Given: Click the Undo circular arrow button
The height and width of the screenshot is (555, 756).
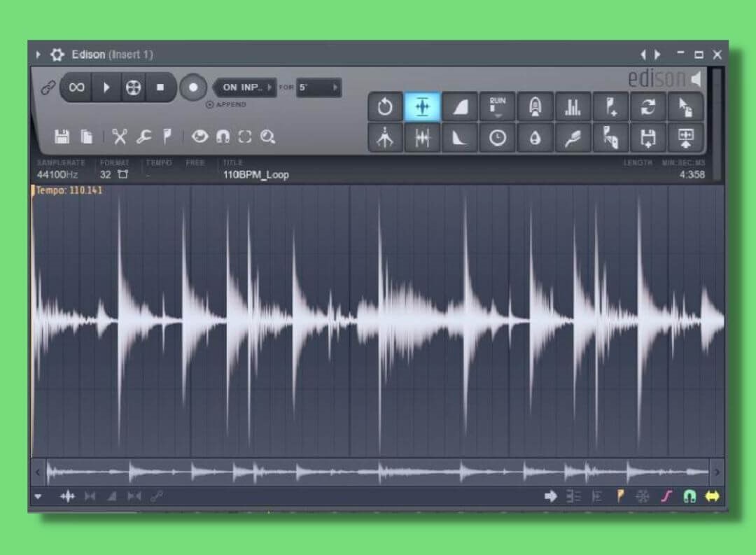Looking at the screenshot, I should coord(385,107).
